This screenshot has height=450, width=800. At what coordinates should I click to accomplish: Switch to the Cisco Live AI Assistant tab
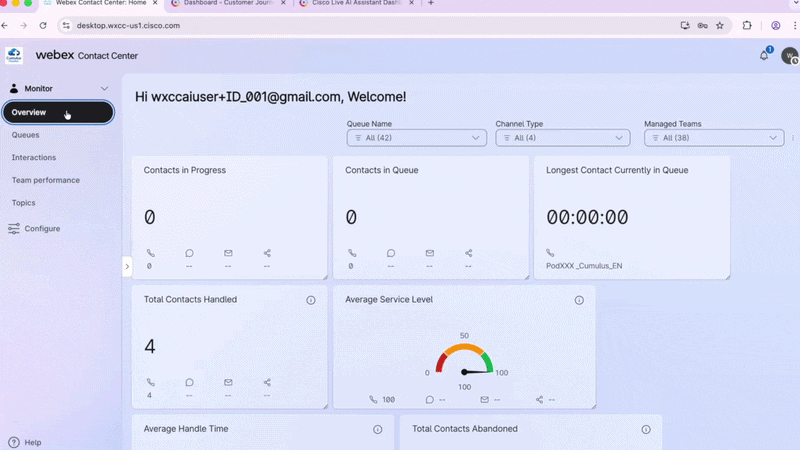[356, 4]
